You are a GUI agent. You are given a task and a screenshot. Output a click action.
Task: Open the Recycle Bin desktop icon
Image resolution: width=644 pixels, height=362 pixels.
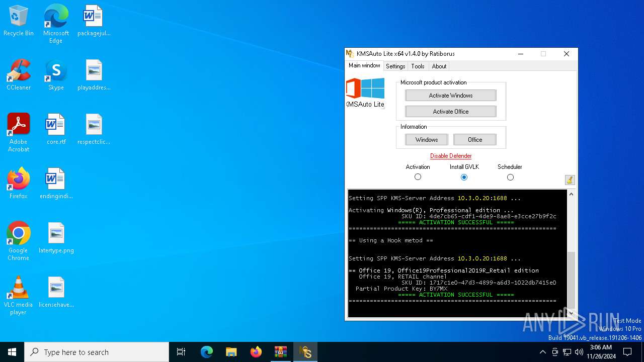tap(19, 21)
